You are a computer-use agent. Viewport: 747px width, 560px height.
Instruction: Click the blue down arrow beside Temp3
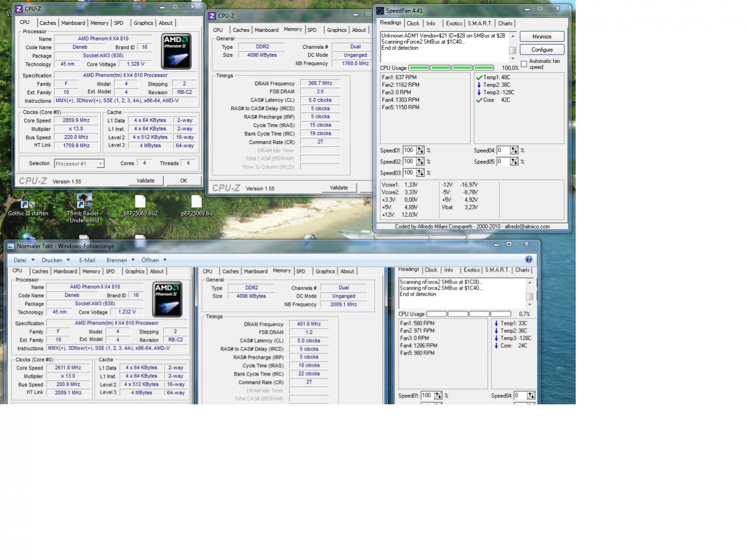pyautogui.click(x=479, y=92)
